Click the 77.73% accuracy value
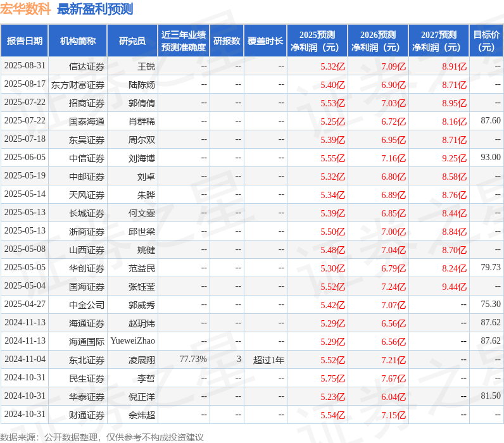The image size is (504, 443). point(193,359)
